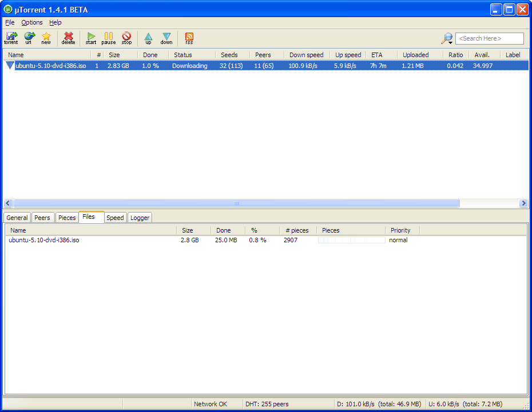Click the 0.8 % file progress value
The height and width of the screenshot is (412, 532).
(257, 240)
